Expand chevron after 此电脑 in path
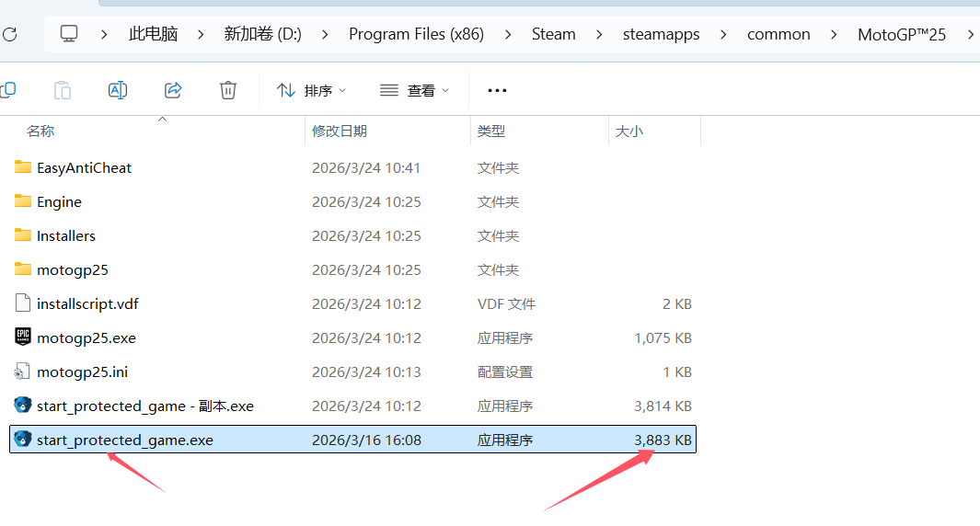The image size is (980, 526). click(201, 34)
